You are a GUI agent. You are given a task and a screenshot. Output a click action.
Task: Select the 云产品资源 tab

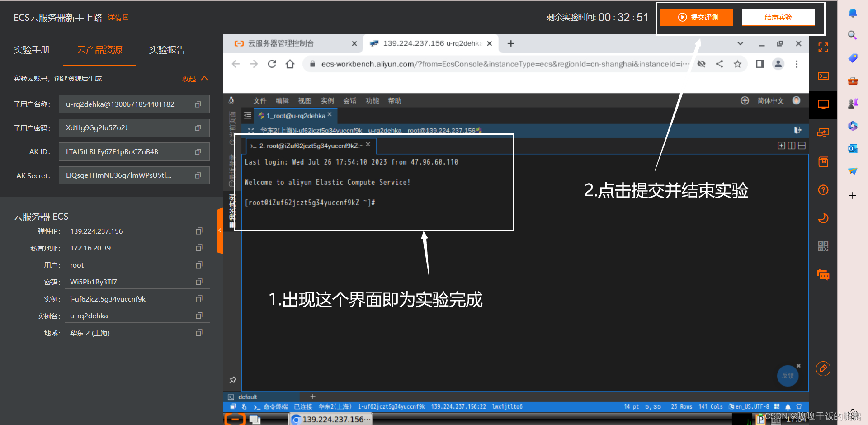click(x=99, y=50)
